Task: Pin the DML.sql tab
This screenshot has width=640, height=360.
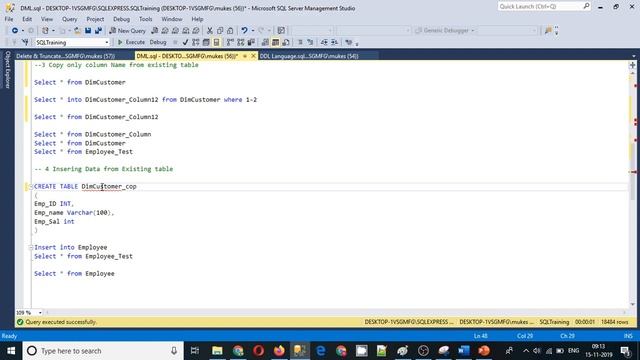Action: tap(245, 56)
